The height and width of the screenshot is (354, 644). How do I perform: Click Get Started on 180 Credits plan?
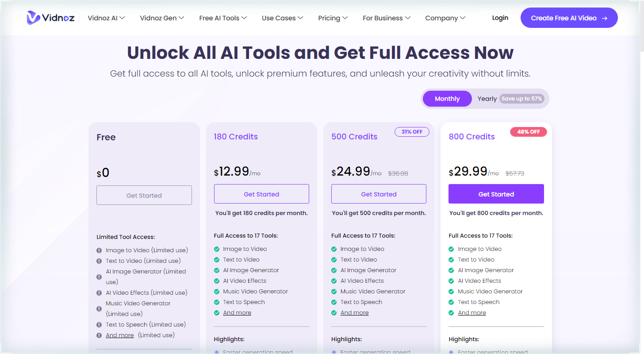pos(261,194)
